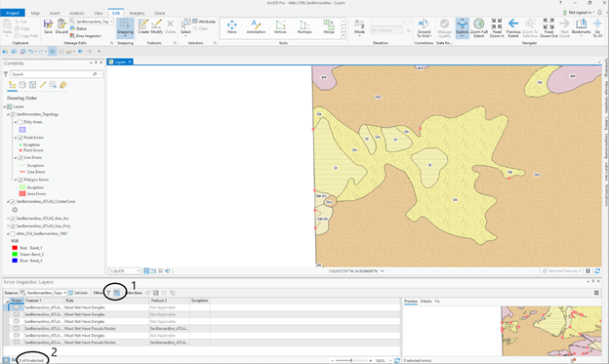The width and height of the screenshot is (609, 364).
Task: Click the Red Band_1 color swatch
Action: click(15, 248)
